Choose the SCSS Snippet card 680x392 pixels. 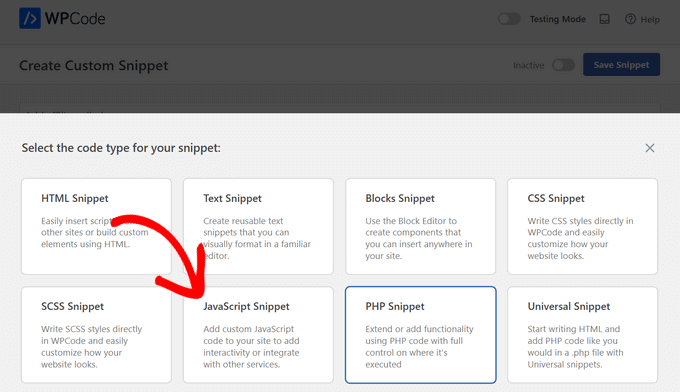[96, 335]
